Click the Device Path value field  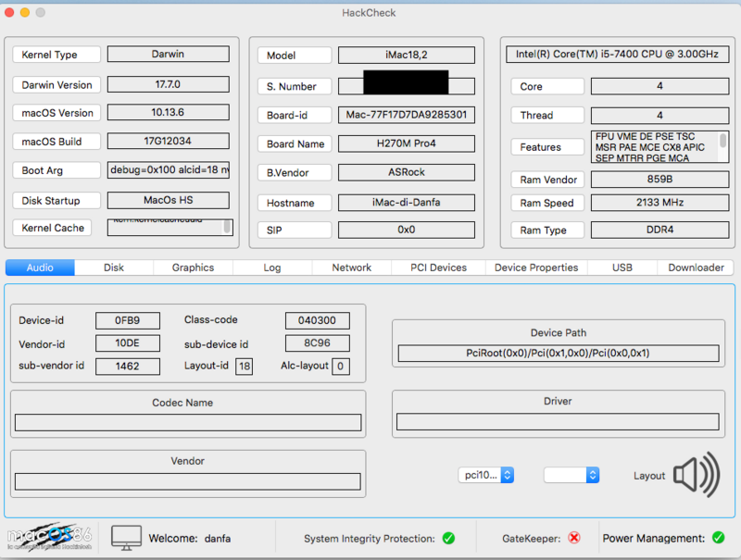tap(558, 354)
